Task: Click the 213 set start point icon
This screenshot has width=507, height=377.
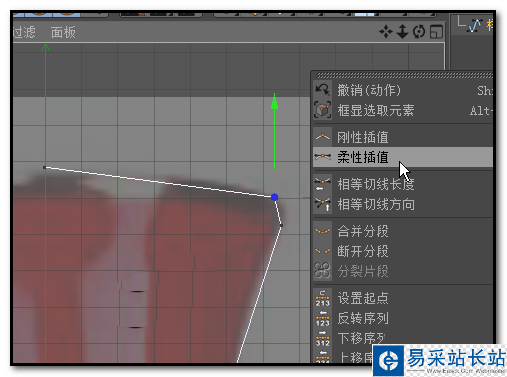Action: pos(322,298)
